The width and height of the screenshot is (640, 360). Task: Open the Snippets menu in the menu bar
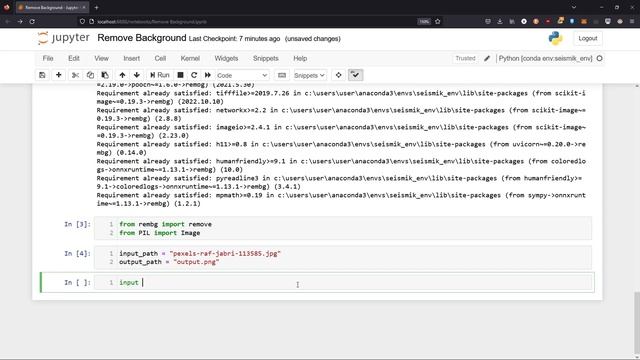click(x=265, y=58)
